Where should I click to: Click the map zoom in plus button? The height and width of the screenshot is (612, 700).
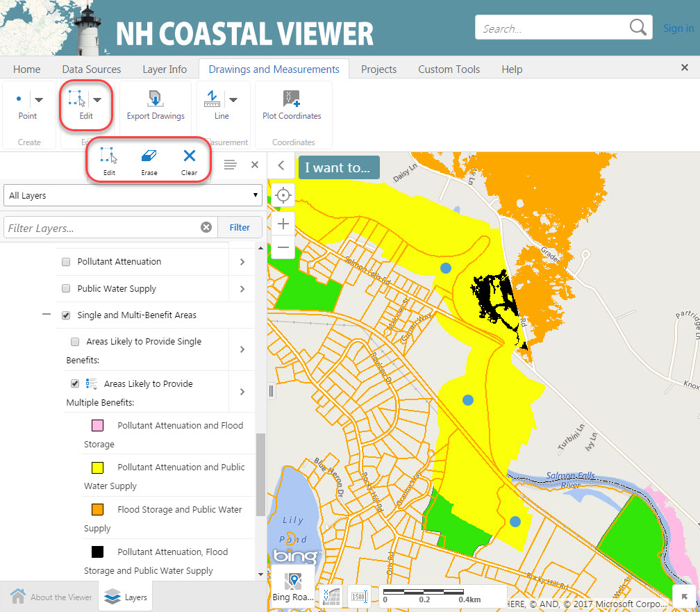(283, 222)
